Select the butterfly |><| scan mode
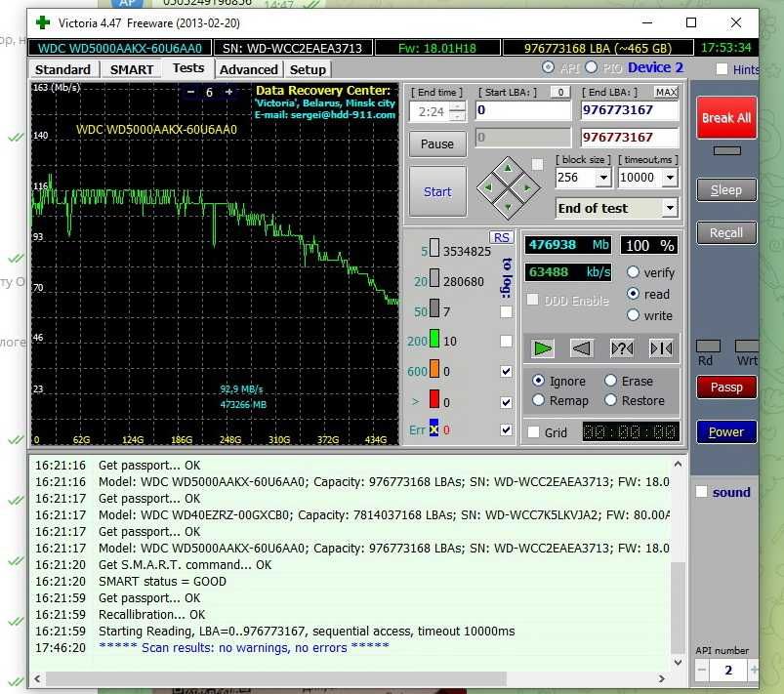784x694 pixels. point(661,348)
